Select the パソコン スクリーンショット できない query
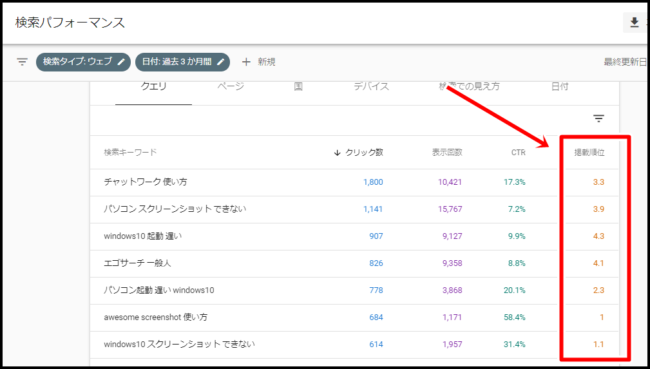The image size is (650, 369). (175, 209)
